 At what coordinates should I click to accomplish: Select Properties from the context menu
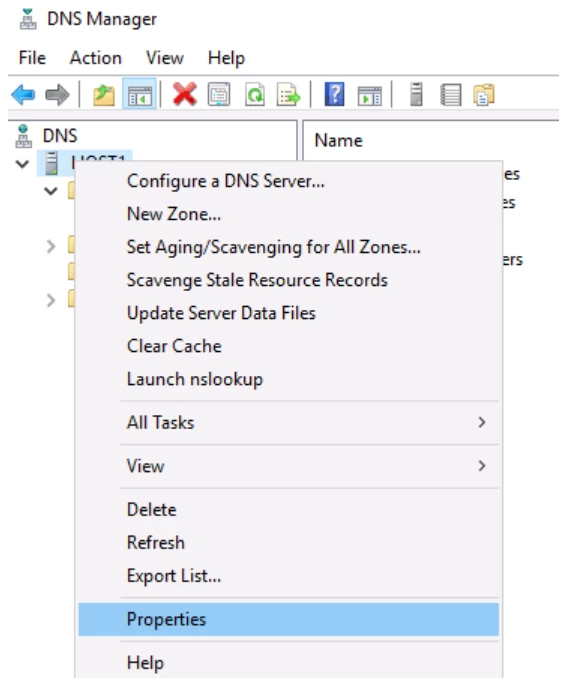[x=289, y=619]
